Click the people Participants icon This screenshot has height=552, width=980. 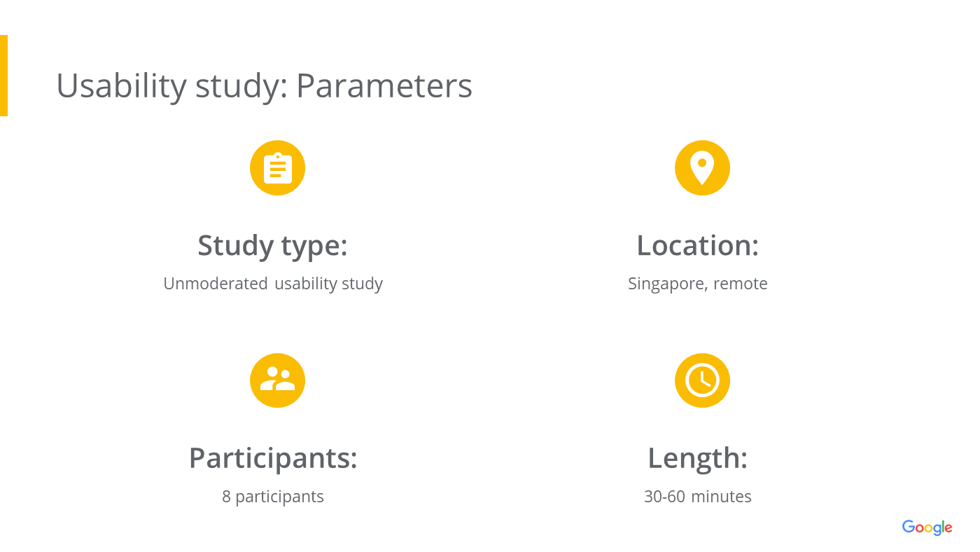277,380
